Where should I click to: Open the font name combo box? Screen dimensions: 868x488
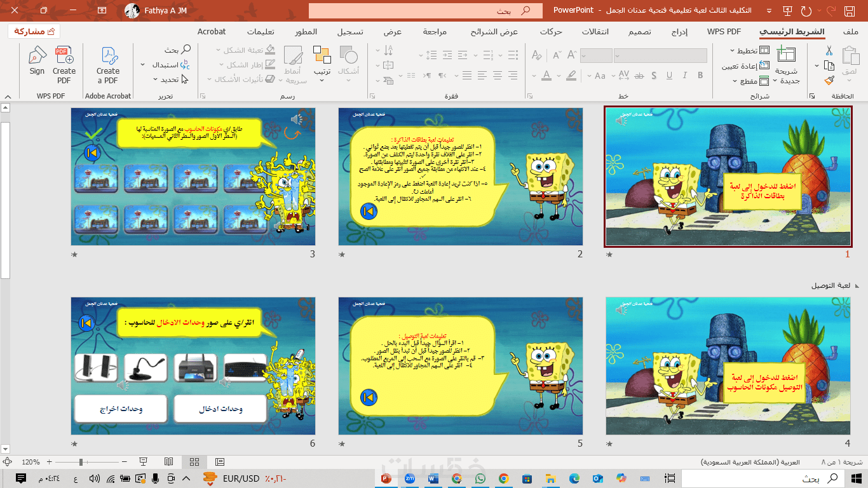(660, 55)
